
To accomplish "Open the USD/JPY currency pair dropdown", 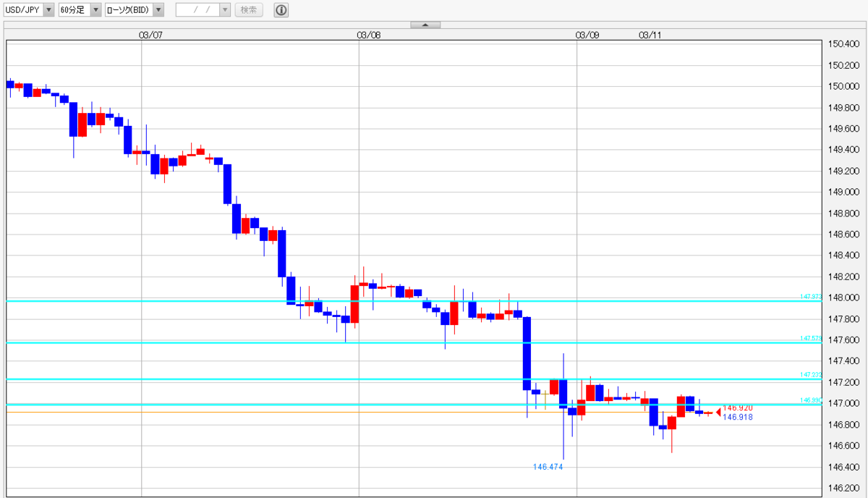I will click(x=29, y=10).
